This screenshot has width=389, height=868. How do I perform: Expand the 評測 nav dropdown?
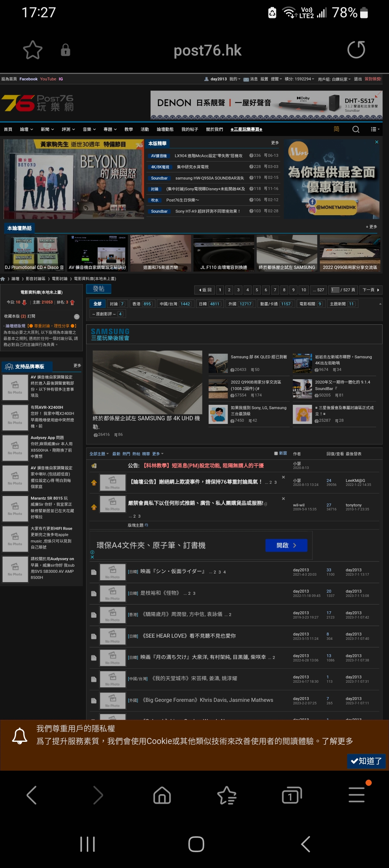point(68,129)
